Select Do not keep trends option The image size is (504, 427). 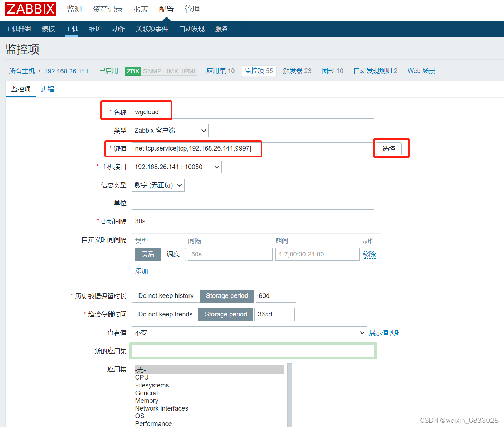tap(165, 314)
